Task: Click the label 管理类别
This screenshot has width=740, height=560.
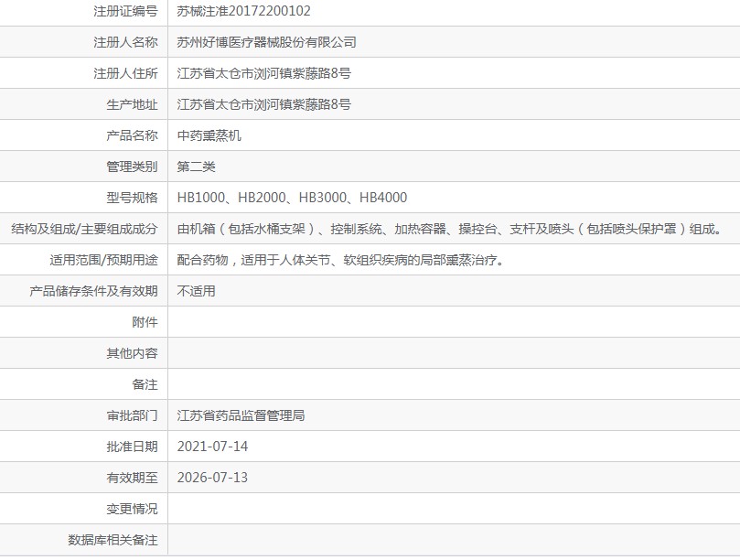Action: pos(132,167)
